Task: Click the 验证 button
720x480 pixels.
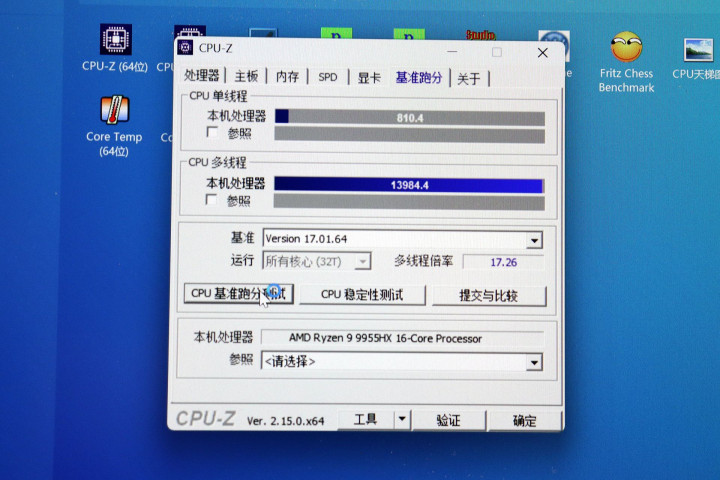Action: tap(448, 420)
